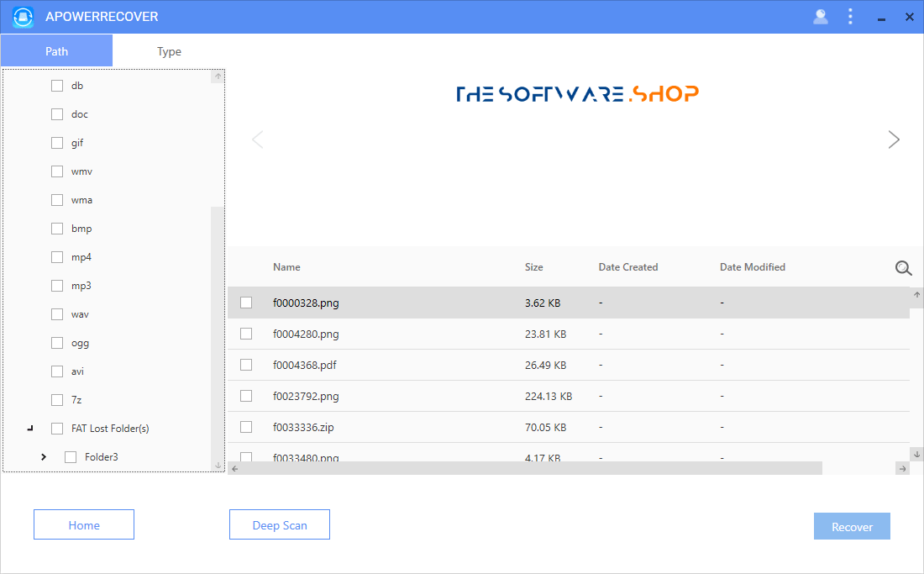Viewport: 924px width, 574px height.
Task: Select file f0033336.zip
Action: 569,427
